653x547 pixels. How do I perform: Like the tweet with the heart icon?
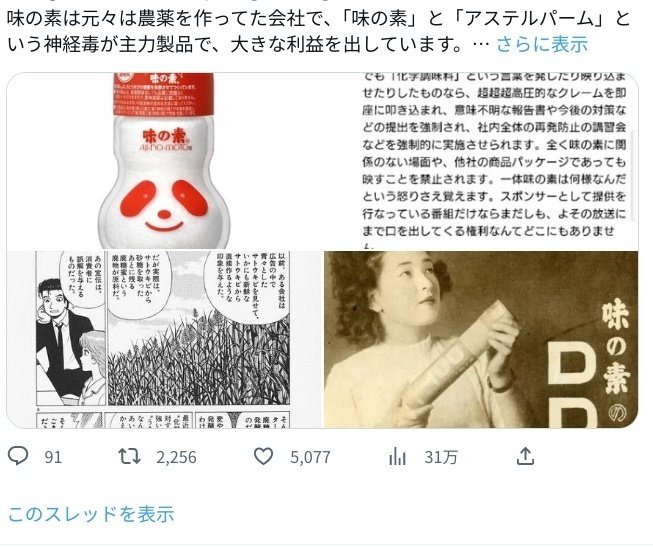[264, 457]
